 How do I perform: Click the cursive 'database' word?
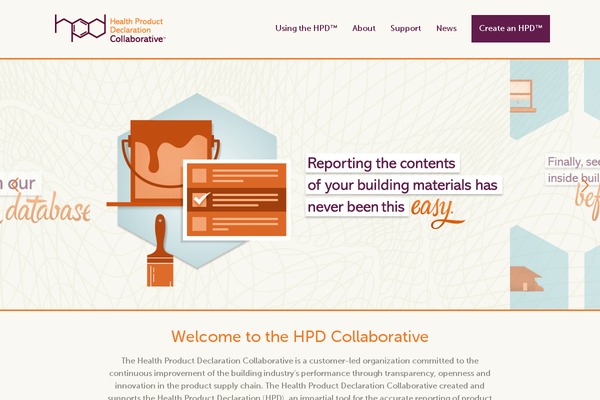(47, 208)
